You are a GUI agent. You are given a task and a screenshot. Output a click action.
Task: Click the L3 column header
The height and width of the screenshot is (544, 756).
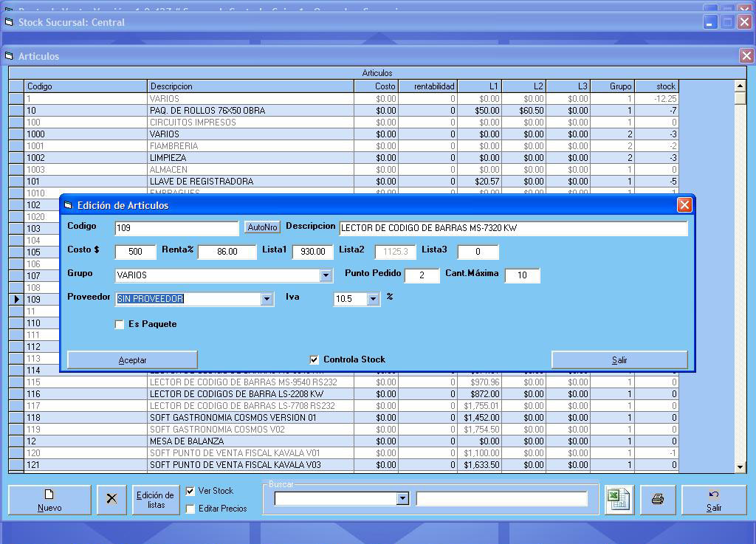click(568, 86)
